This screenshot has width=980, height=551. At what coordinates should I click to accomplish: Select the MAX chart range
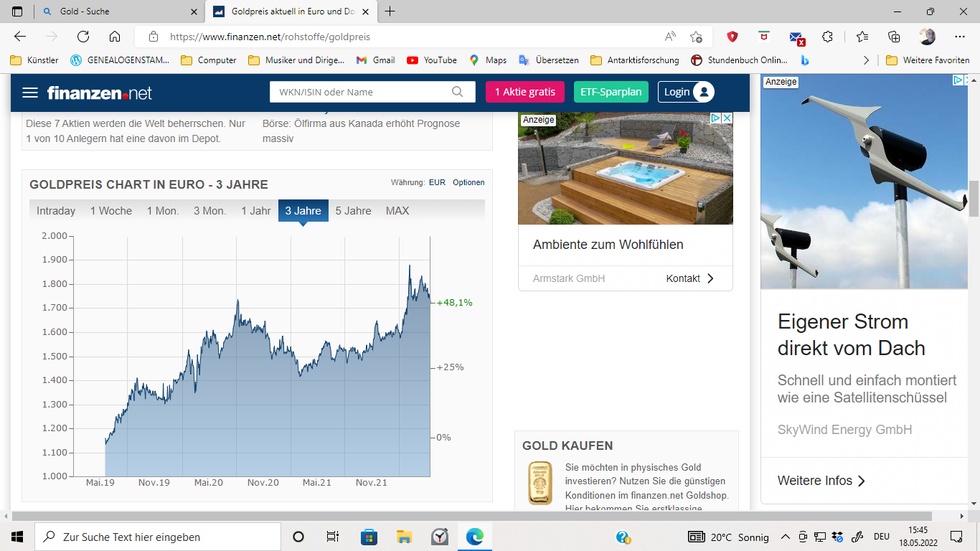click(x=397, y=211)
